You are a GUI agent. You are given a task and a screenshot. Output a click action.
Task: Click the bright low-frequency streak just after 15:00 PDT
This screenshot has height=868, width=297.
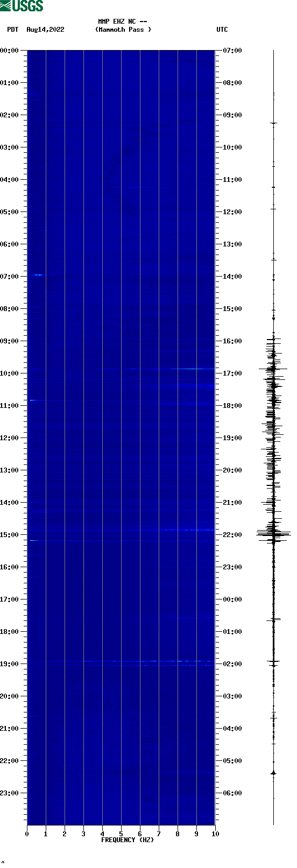pos(33,540)
